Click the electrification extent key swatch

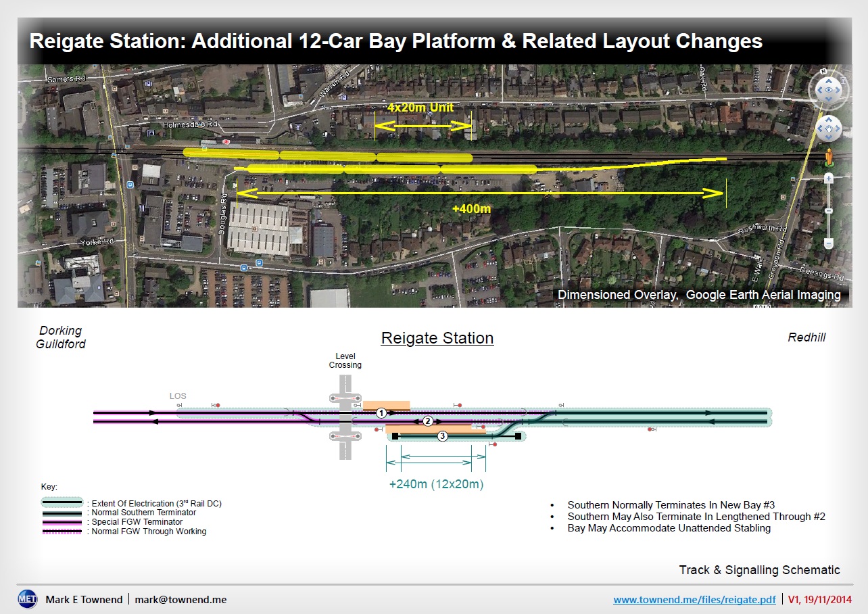click(x=63, y=503)
